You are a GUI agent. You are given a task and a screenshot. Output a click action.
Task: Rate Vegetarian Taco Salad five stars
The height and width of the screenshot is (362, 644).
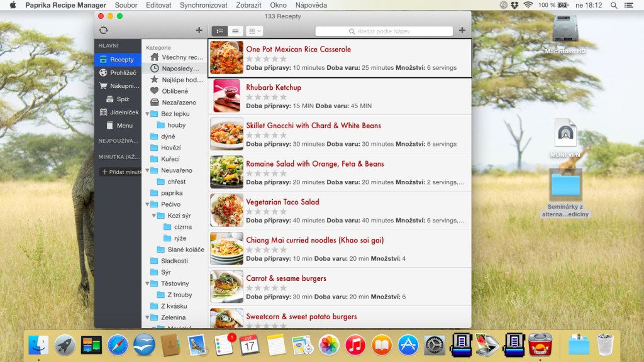coord(283,212)
